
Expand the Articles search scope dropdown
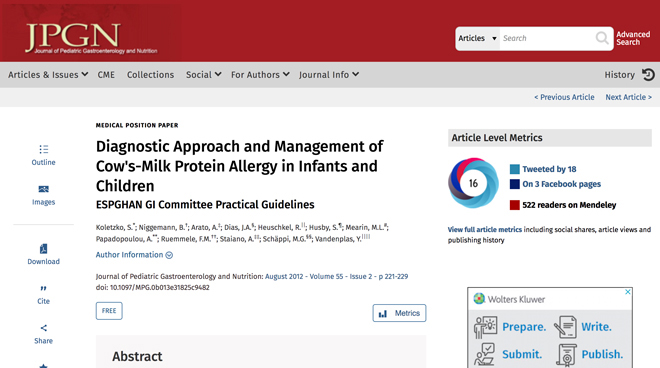477,38
